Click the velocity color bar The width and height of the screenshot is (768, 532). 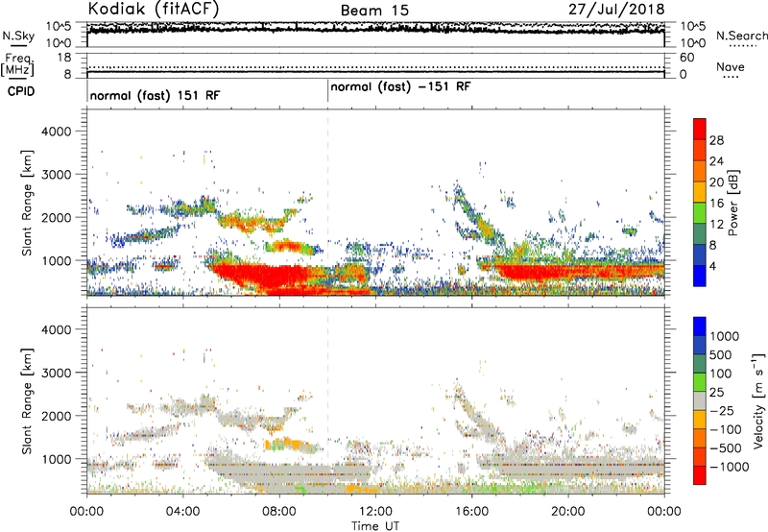pos(700,400)
